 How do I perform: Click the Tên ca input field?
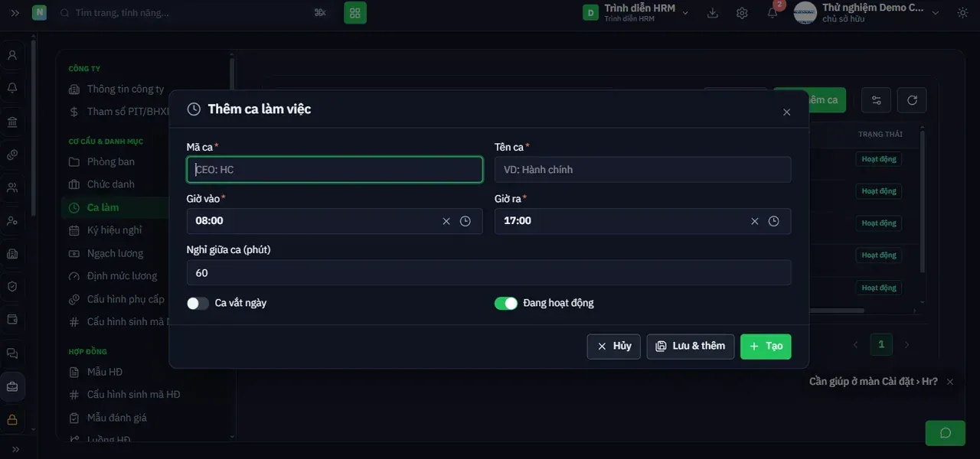pyautogui.click(x=643, y=170)
